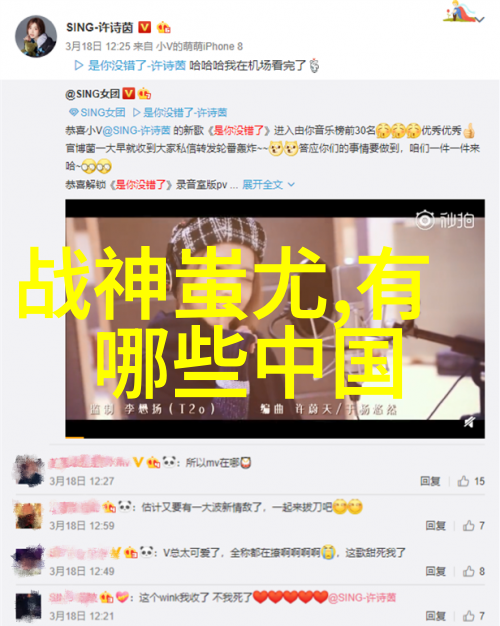Like the comment with 15 likes

pyautogui.click(x=471, y=481)
